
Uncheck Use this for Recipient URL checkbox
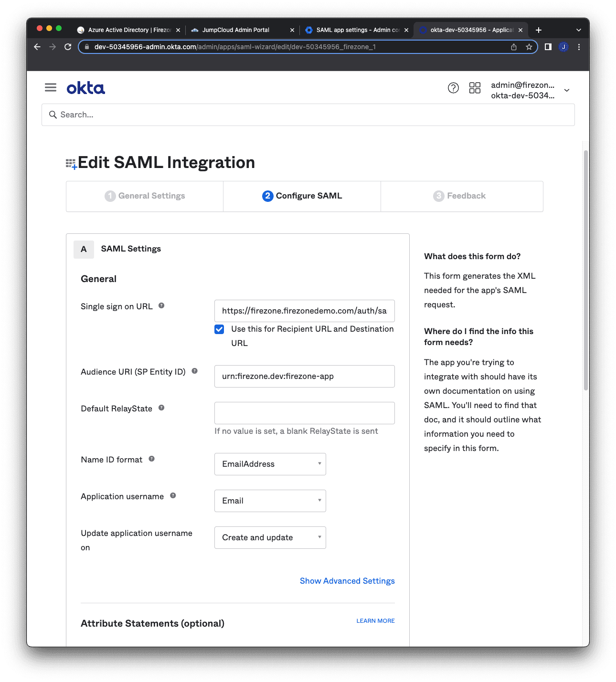219,329
